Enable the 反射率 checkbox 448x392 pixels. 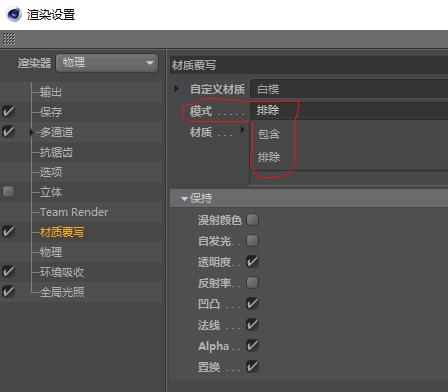click(x=252, y=282)
